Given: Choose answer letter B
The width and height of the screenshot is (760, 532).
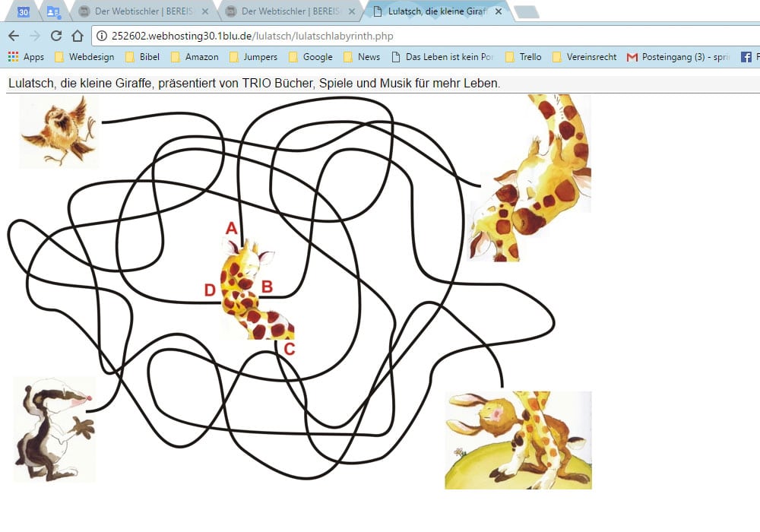Looking at the screenshot, I should (x=267, y=287).
